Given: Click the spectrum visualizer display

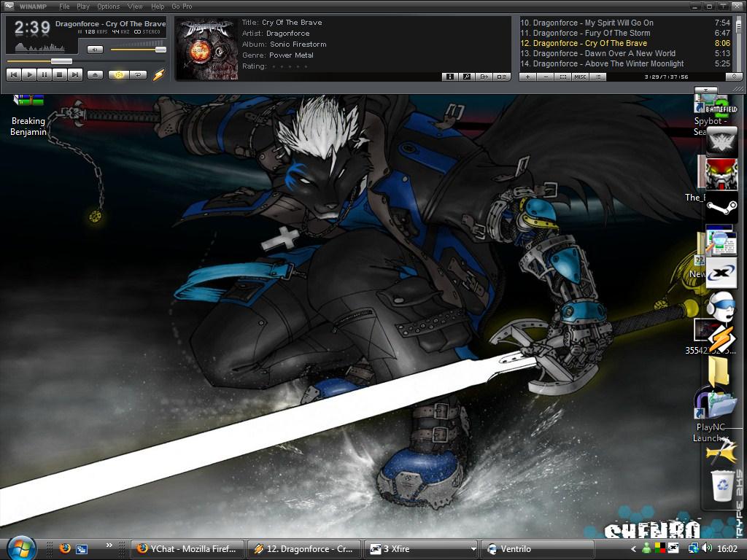Looking at the screenshot, I should pos(41,47).
